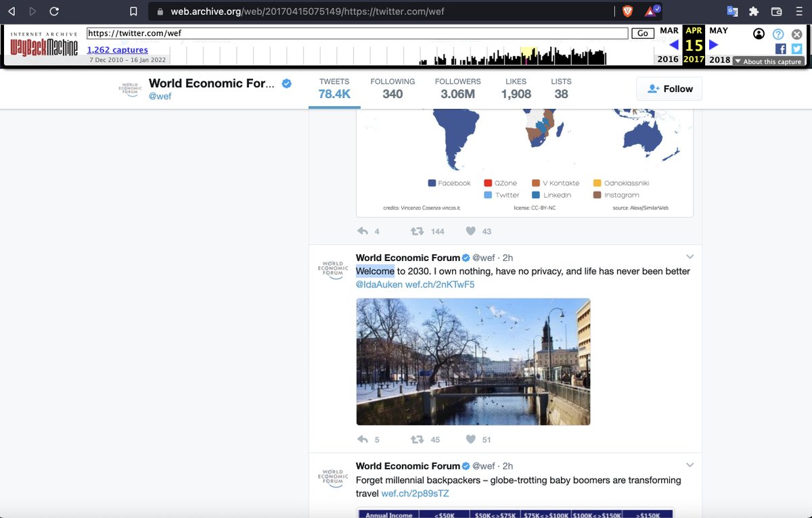Click the highlighted capture timeline marker
This screenshot has width=812, height=518.
(x=528, y=56)
